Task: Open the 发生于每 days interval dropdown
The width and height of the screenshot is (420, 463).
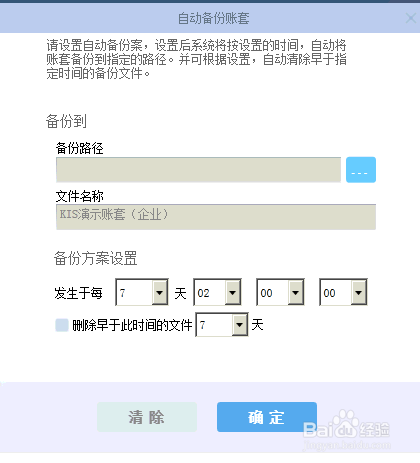Action: point(160,292)
